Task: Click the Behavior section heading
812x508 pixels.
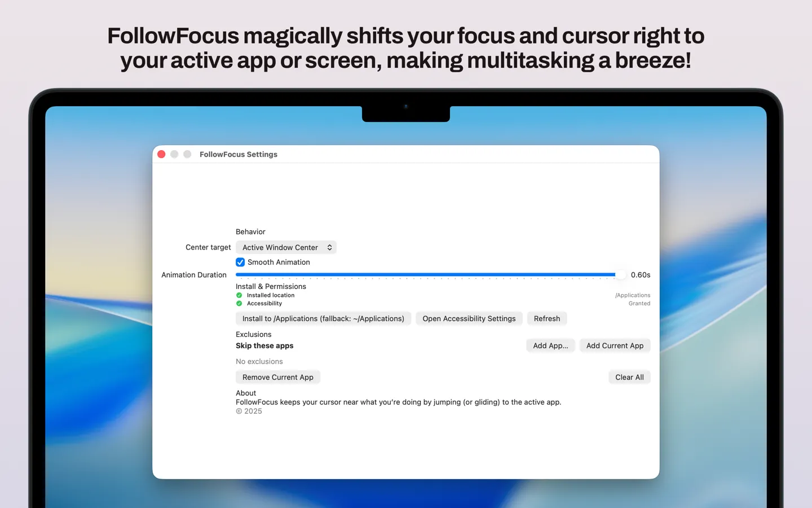Action: (x=250, y=231)
